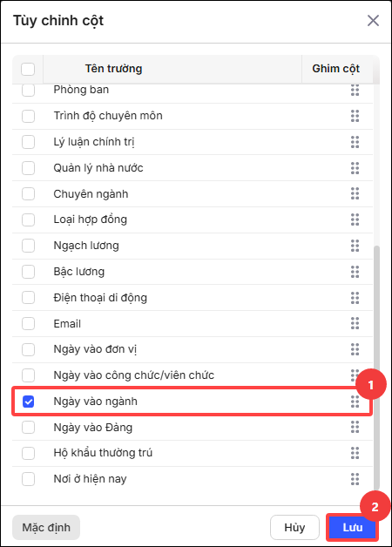The width and height of the screenshot is (392, 547).
Task: Click the drag handle for Ngày vào Đảng
Action: (355, 427)
